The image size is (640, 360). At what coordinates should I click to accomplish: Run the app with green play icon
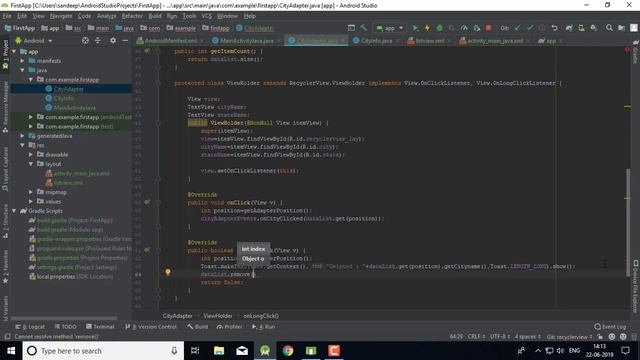coord(415,28)
